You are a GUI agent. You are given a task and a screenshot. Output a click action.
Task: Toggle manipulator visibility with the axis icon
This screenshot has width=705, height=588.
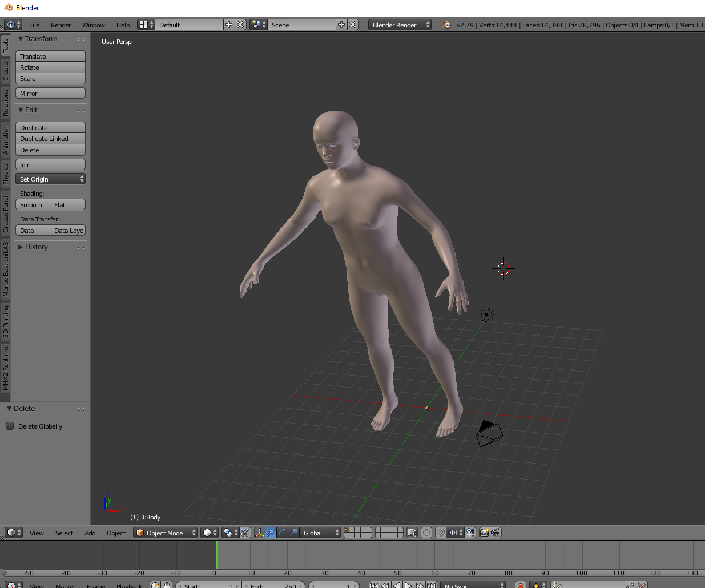click(x=259, y=533)
